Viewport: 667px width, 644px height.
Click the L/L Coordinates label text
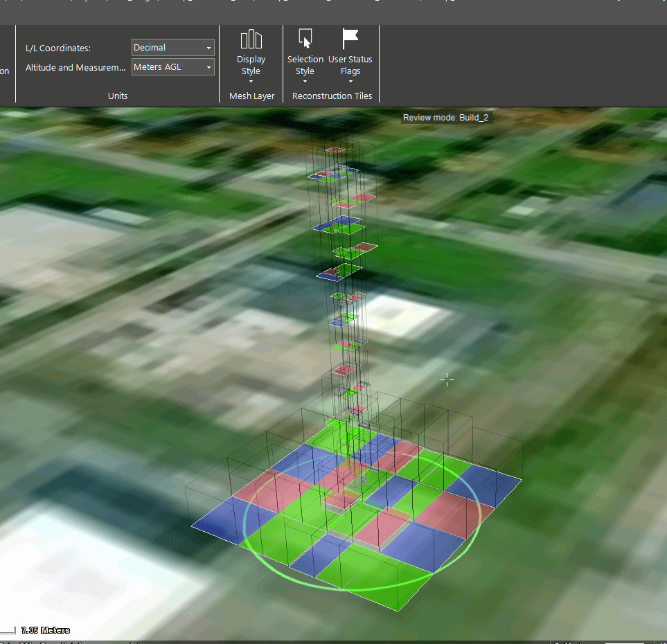58,48
